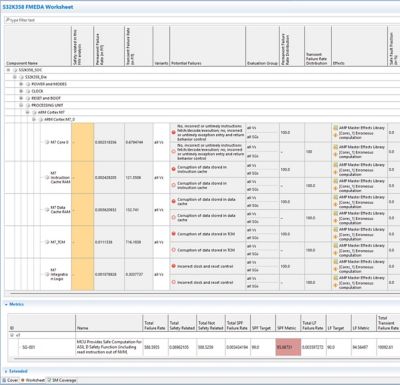The image size is (400, 385).
Task: Collapse the v1 group in Metrics table
Action: coord(12,335)
